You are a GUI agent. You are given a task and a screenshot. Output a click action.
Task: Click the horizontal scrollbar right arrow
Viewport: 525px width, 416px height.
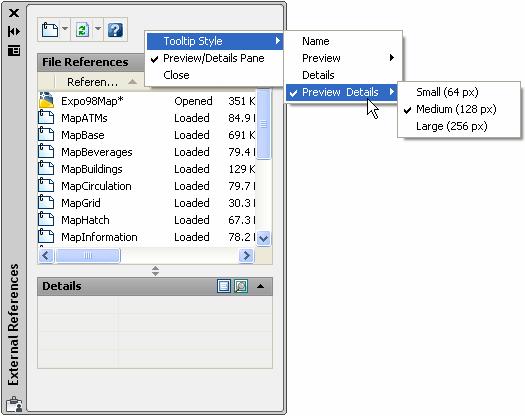point(246,256)
